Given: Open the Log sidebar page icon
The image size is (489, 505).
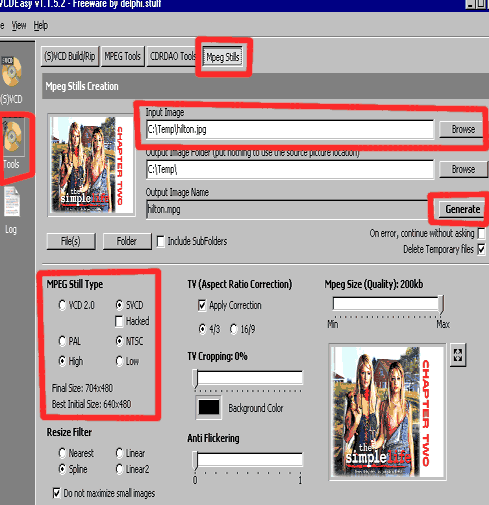Looking at the screenshot, I should point(12,201).
